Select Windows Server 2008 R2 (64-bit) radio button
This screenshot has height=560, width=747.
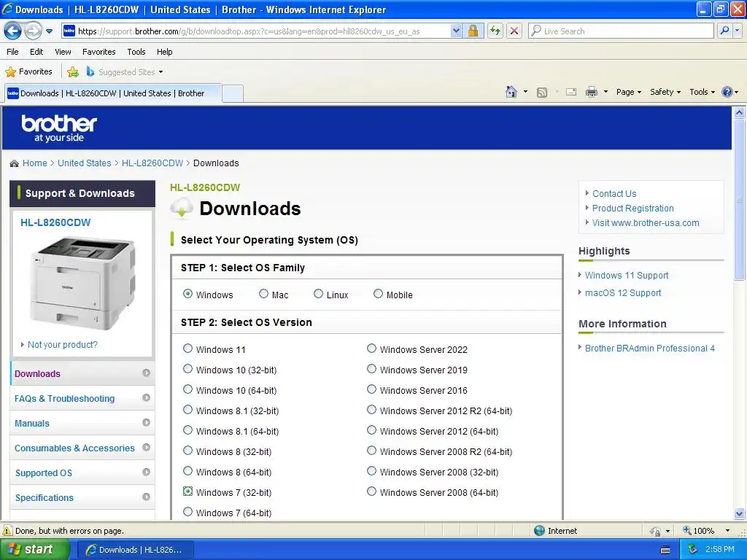pos(371,451)
